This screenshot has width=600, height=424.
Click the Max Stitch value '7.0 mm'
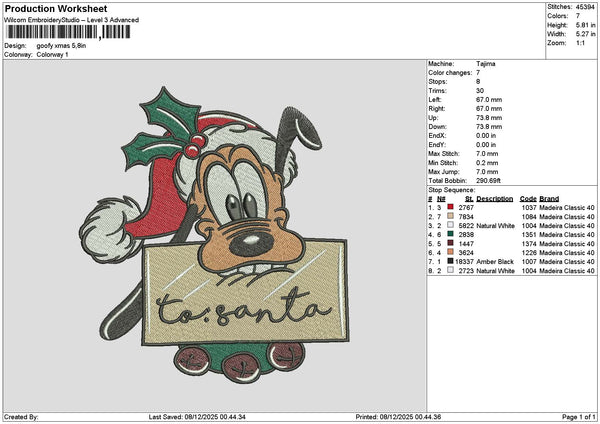487,153
